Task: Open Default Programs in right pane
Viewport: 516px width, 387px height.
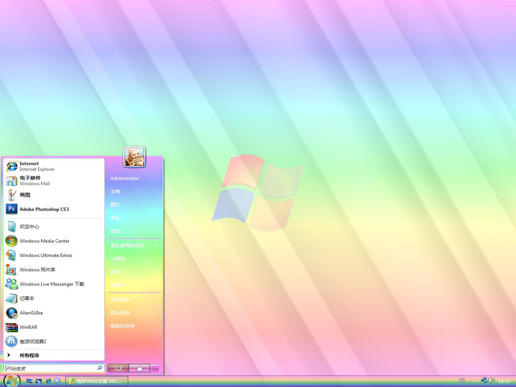Action: [x=134, y=313]
